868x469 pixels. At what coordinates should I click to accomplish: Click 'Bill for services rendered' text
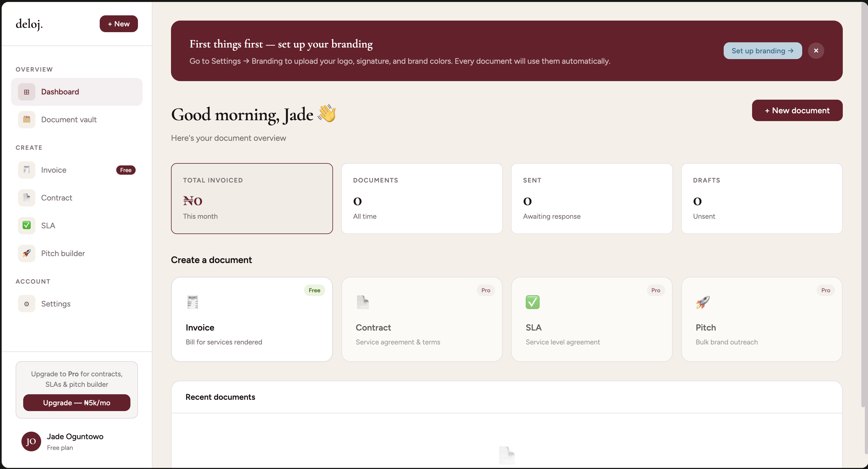224,342
